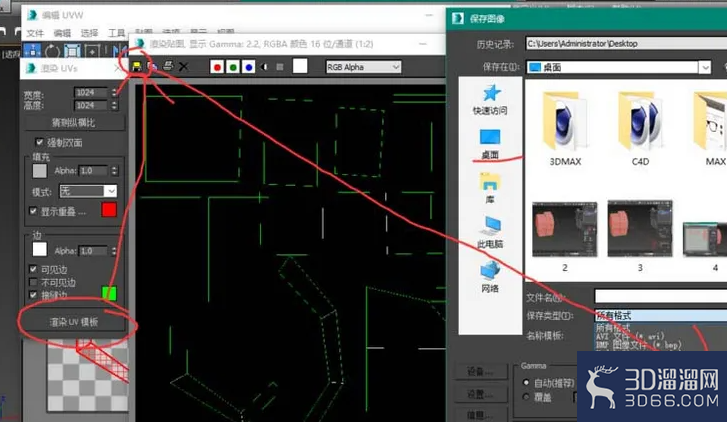Click the fill Alpha spinner arrows
The height and width of the screenshot is (422, 727).
click(114, 171)
